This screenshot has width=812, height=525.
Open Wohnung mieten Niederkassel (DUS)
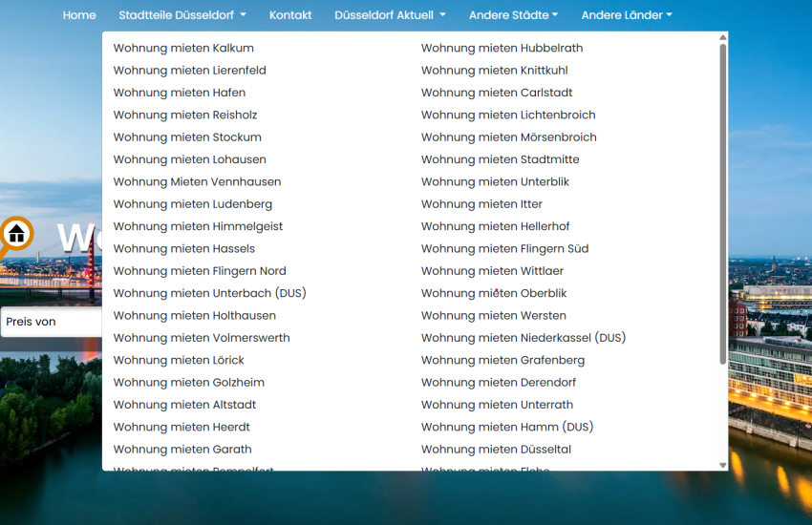tap(524, 338)
